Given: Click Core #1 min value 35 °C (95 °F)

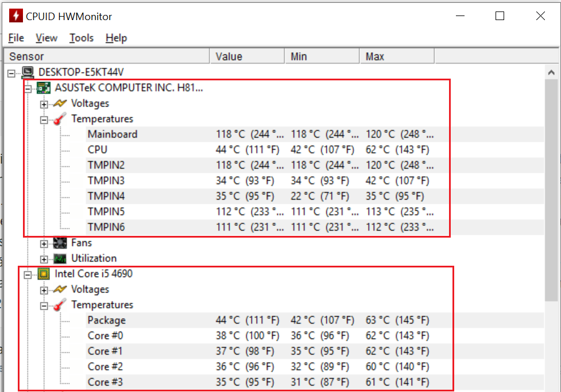Looking at the screenshot, I should tap(320, 351).
